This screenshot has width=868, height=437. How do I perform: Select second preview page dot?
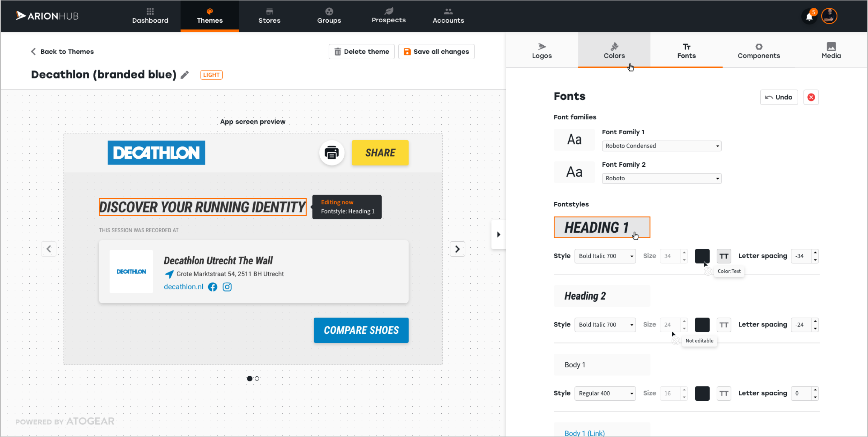[257, 378]
